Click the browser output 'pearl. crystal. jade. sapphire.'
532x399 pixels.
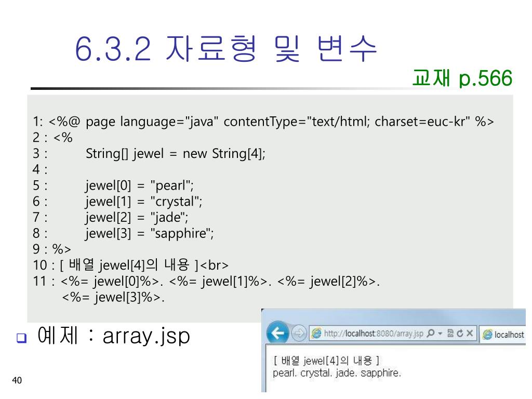337,373
